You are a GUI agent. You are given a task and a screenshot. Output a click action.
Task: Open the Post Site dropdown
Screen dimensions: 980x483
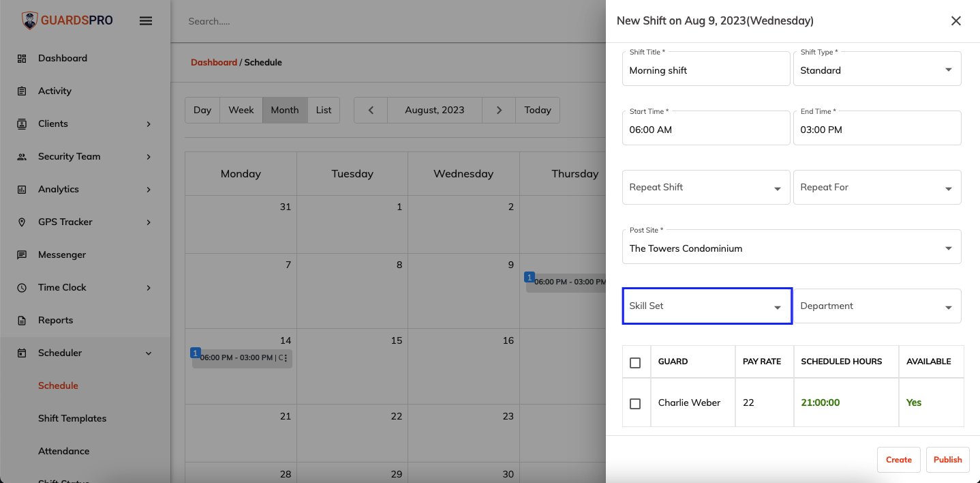(792, 246)
